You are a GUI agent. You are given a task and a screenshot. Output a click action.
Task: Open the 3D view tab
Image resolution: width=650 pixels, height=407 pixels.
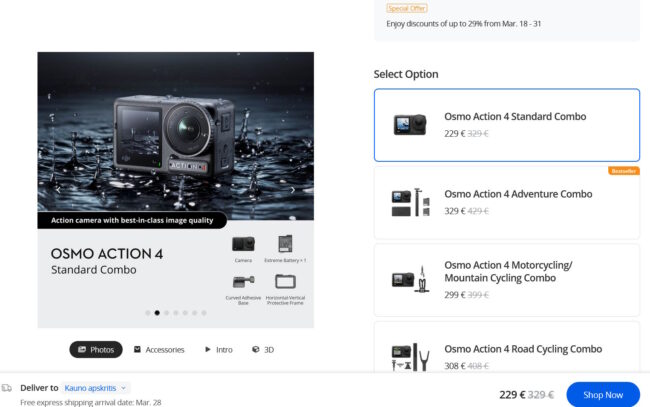tap(263, 350)
